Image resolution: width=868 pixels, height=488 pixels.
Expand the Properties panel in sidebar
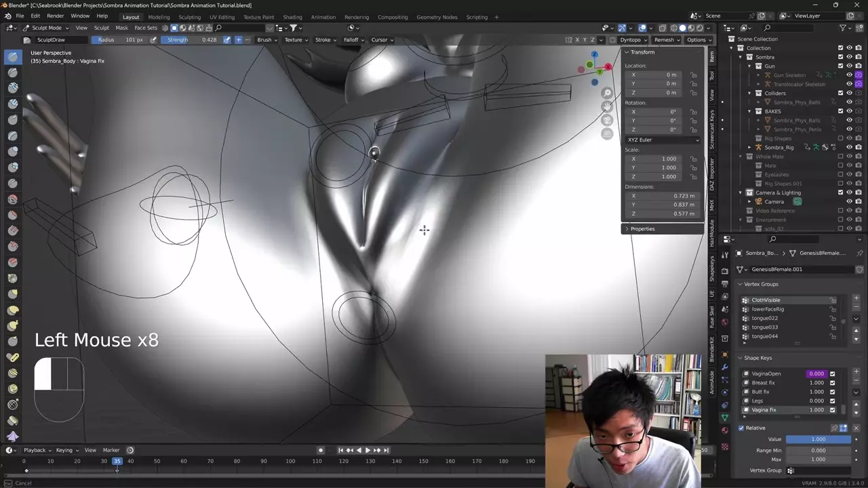(642, 228)
